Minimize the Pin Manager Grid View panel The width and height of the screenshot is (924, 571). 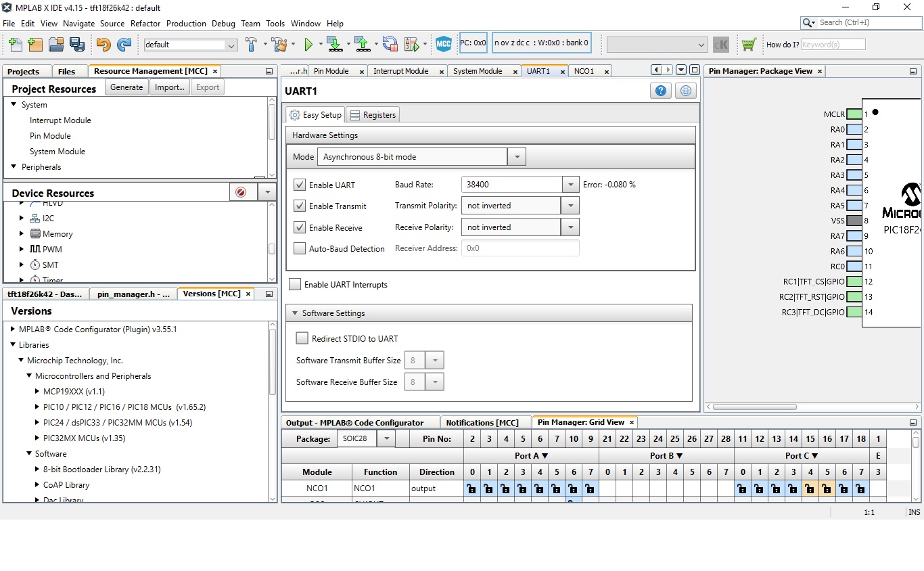coord(913,422)
